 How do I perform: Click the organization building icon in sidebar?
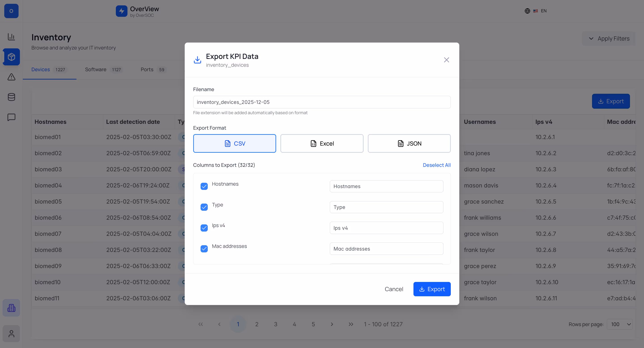(11, 308)
